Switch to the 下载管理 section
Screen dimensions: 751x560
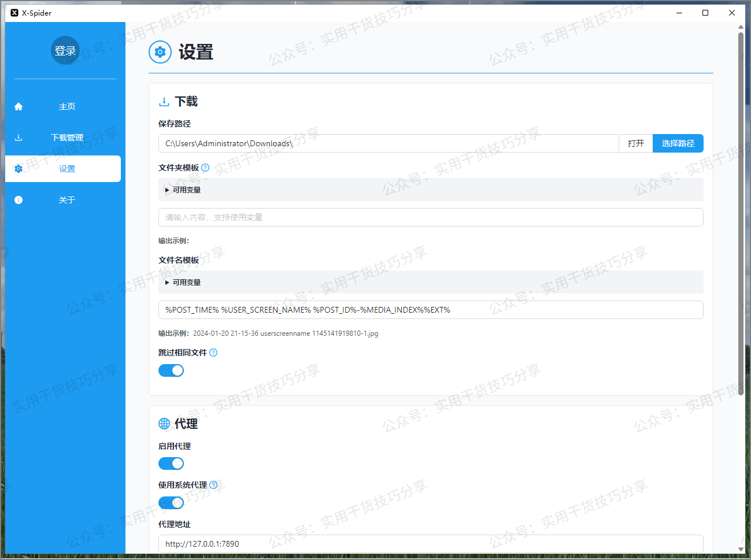67,138
